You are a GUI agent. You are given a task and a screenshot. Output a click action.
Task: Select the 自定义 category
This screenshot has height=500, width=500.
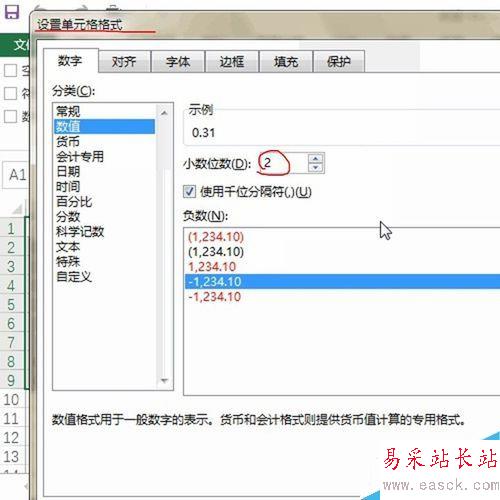click(x=104, y=277)
